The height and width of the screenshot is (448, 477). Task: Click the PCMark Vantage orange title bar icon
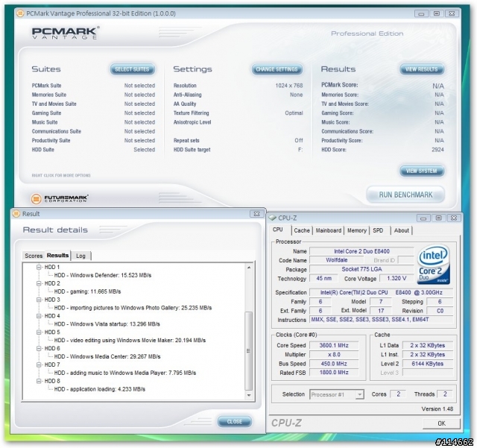tap(20, 13)
